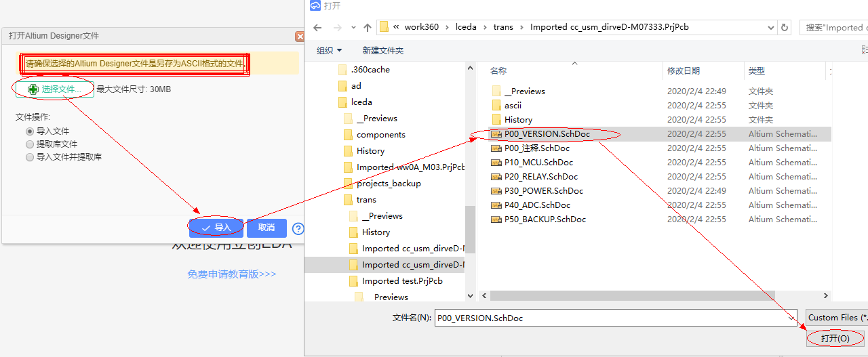Click the 选择文件... button
The width and height of the screenshot is (868, 357).
coord(55,89)
